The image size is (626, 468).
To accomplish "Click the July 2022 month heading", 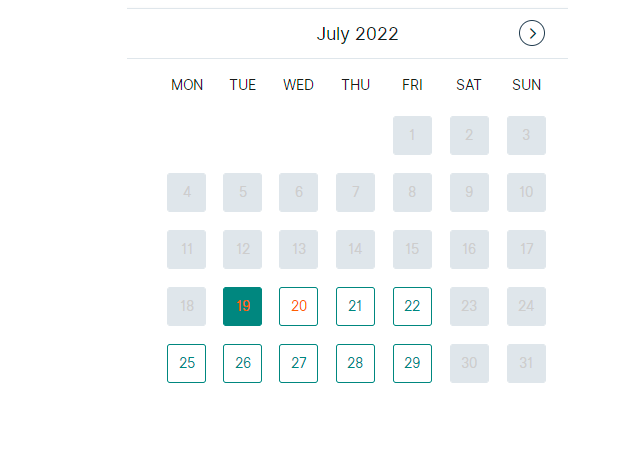I will pyautogui.click(x=357, y=34).
